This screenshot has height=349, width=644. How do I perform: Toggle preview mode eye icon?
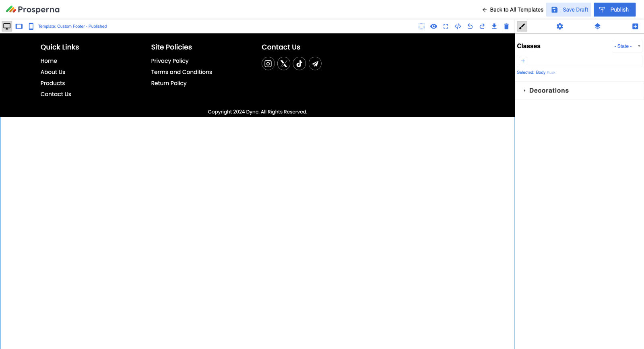click(433, 26)
